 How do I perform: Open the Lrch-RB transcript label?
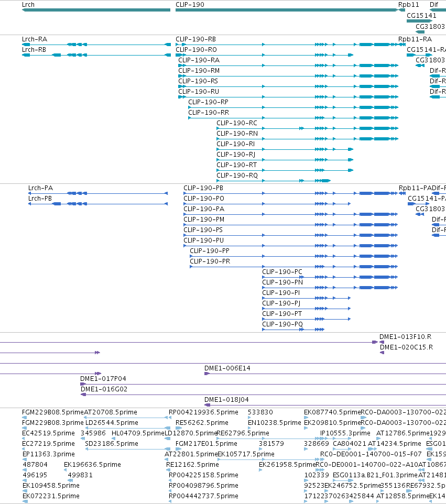[34, 49]
